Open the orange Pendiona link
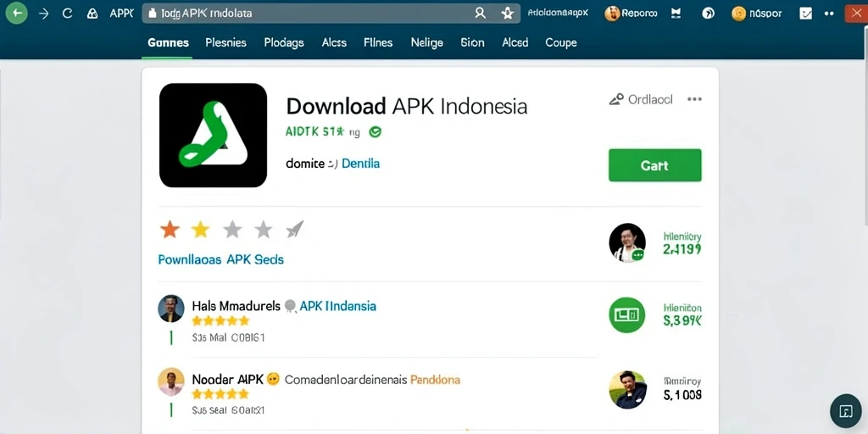 tap(435, 380)
